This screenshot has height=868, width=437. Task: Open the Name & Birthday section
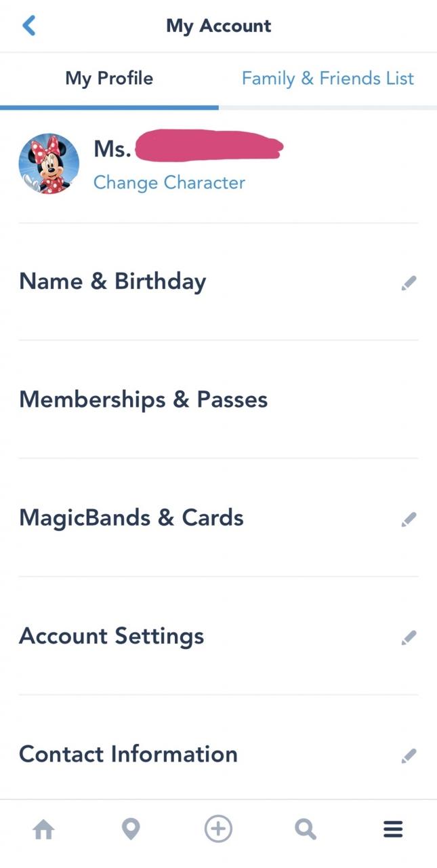(113, 281)
